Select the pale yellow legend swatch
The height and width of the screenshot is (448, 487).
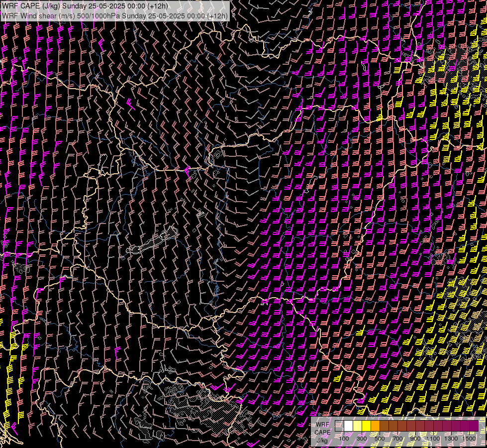click(358, 426)
